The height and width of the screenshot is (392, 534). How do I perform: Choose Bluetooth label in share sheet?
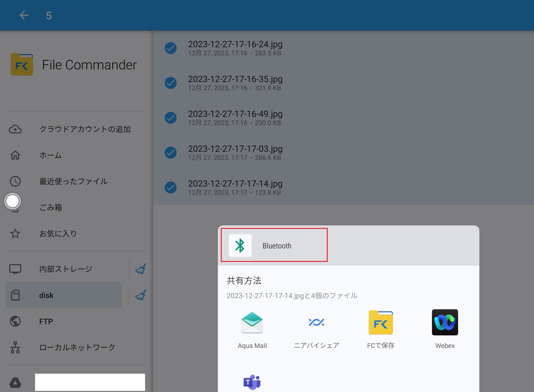tap(277, 246)
